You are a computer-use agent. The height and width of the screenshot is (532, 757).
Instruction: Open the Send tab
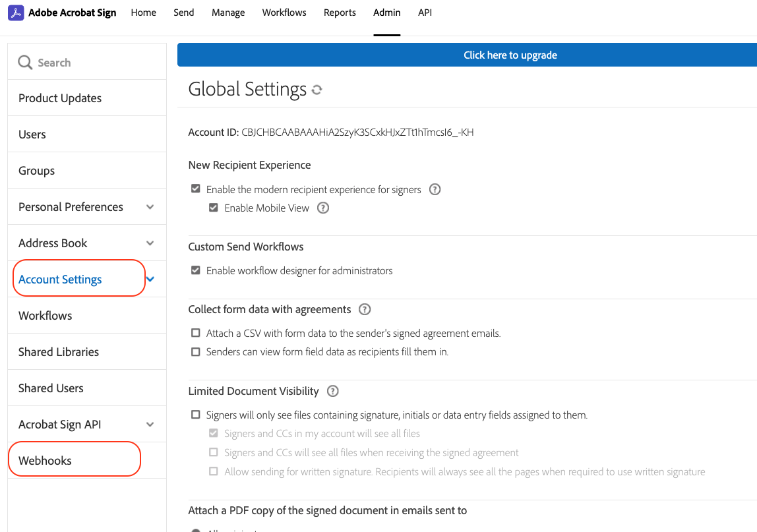pyautogui.click(x=184, y=13)
